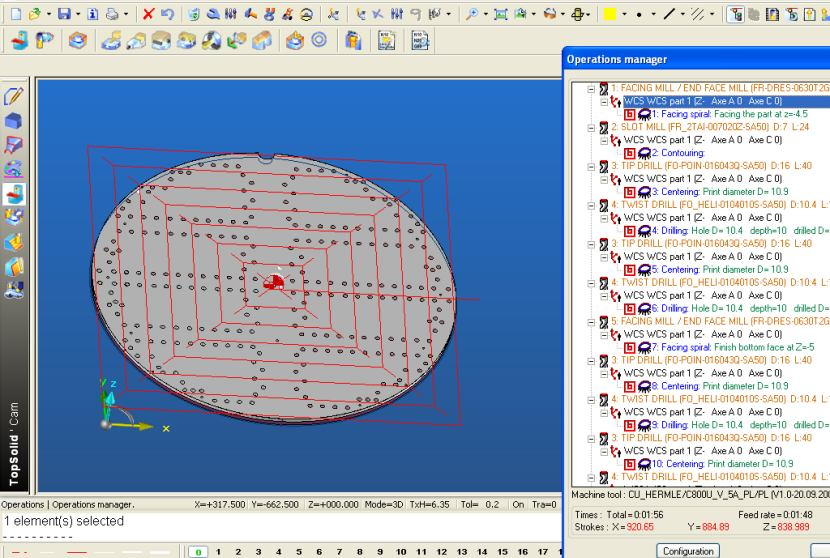830x558 pixels.
Task: Click the TxH=6.35 status field
Action: (429, 505)
